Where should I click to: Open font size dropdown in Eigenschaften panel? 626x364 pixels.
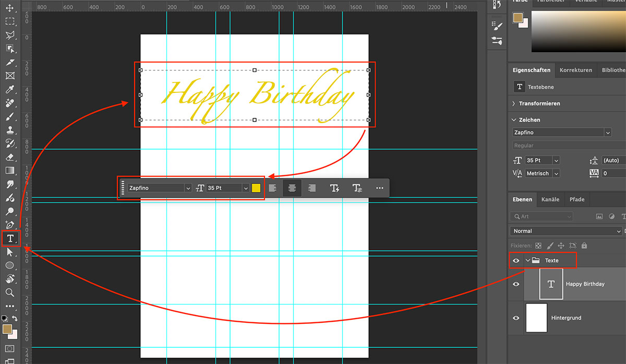click(556, 161)
